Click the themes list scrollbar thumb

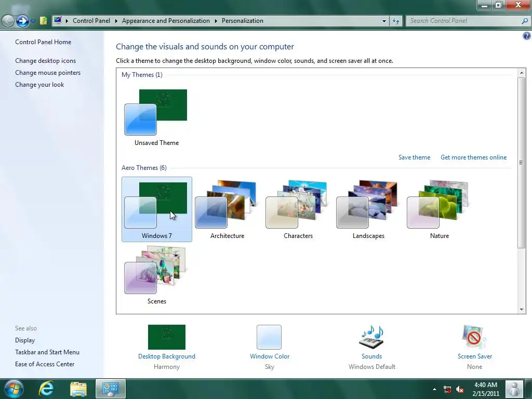coord(522,163)
